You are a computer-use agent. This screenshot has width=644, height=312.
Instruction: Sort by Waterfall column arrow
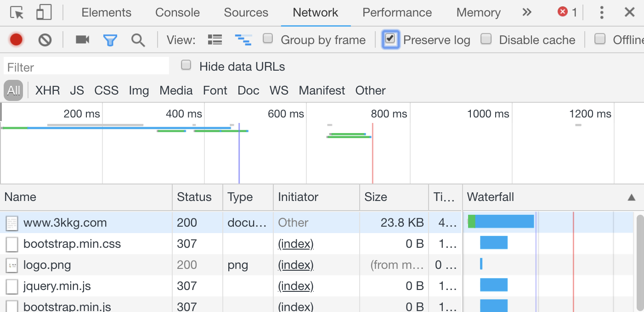632,197
